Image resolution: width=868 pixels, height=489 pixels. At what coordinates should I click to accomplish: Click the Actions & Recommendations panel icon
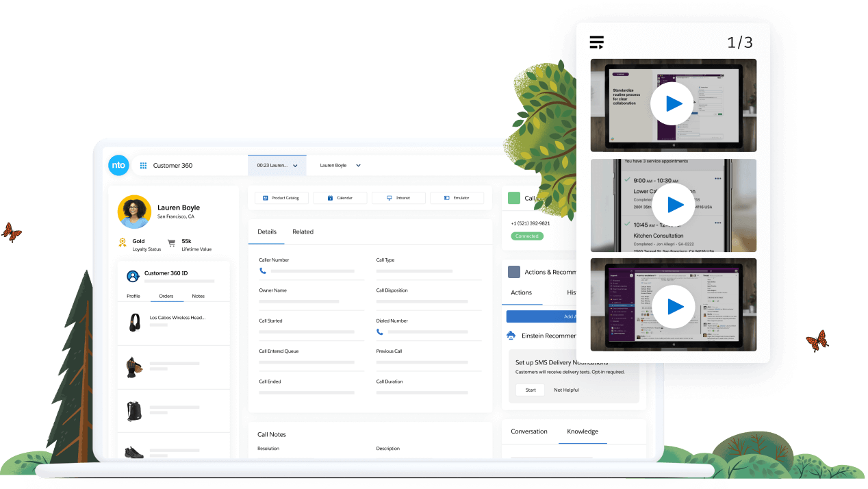pyautogui.click(x=514, y=272)
